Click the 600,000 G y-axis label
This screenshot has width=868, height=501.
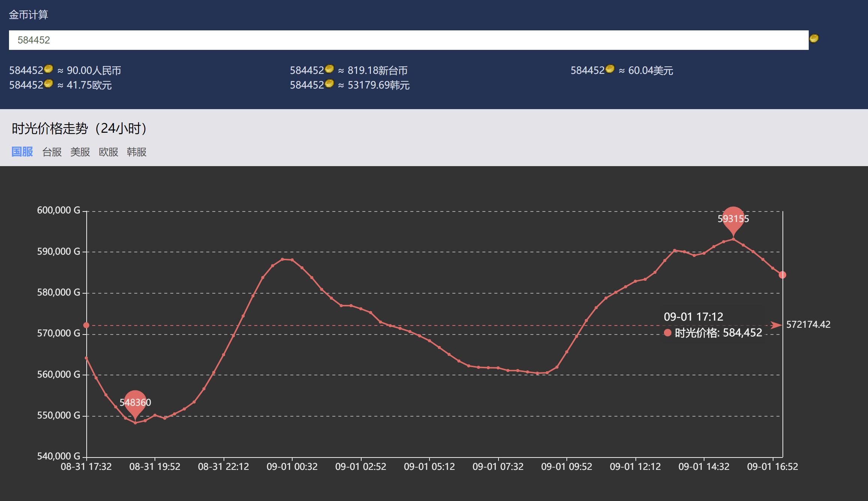point(59,210)
